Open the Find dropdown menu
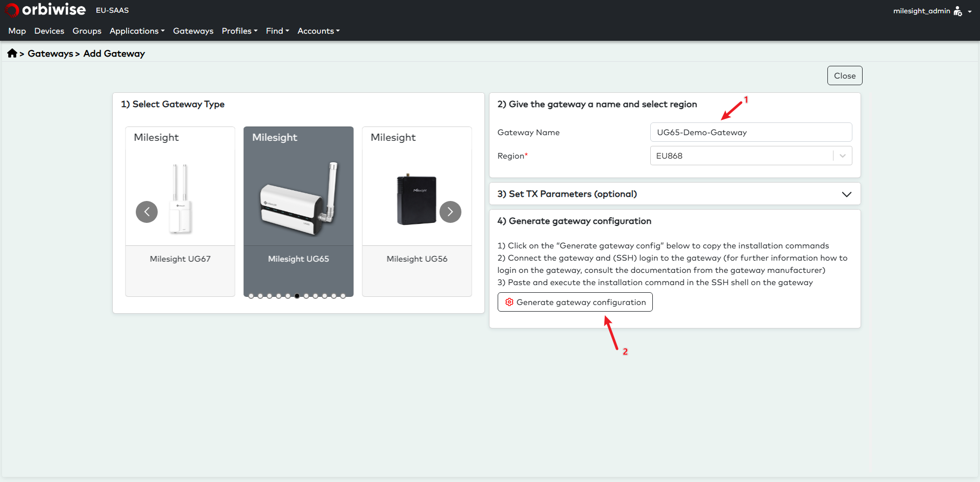This screenshot has width=980, height=482. pyautogui.click(x=277, y=31)
